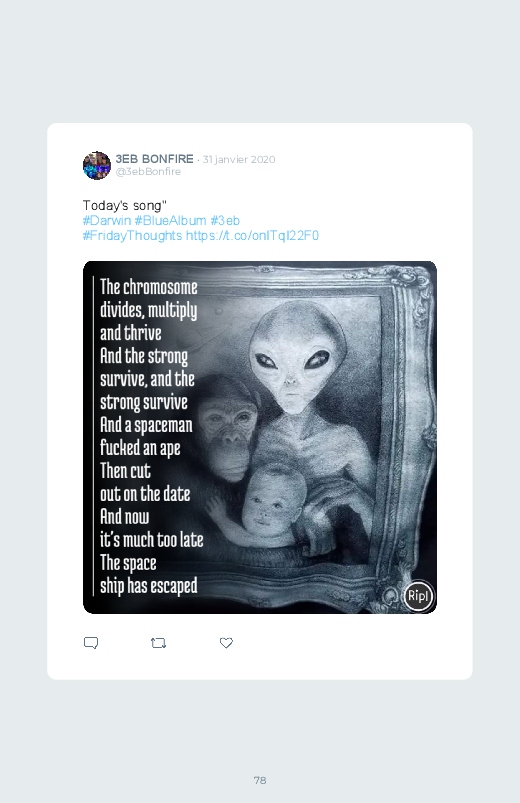Click the 31 janvier 2020 timestamp

coord(239,159)
